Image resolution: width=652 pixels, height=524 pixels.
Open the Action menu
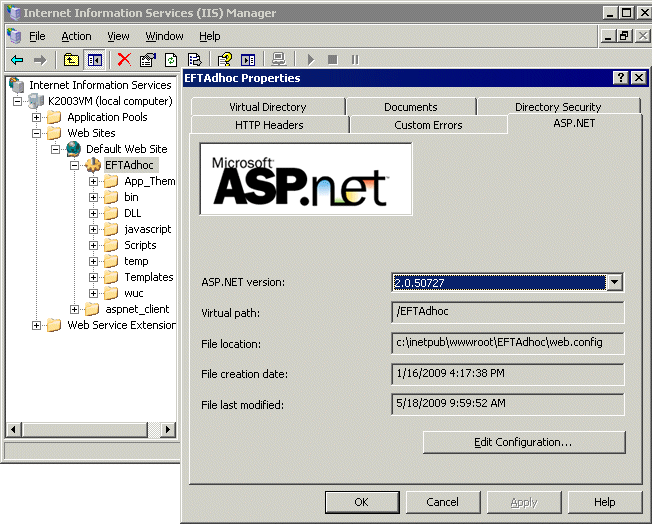pyautogui.click(x=77, y=36)
